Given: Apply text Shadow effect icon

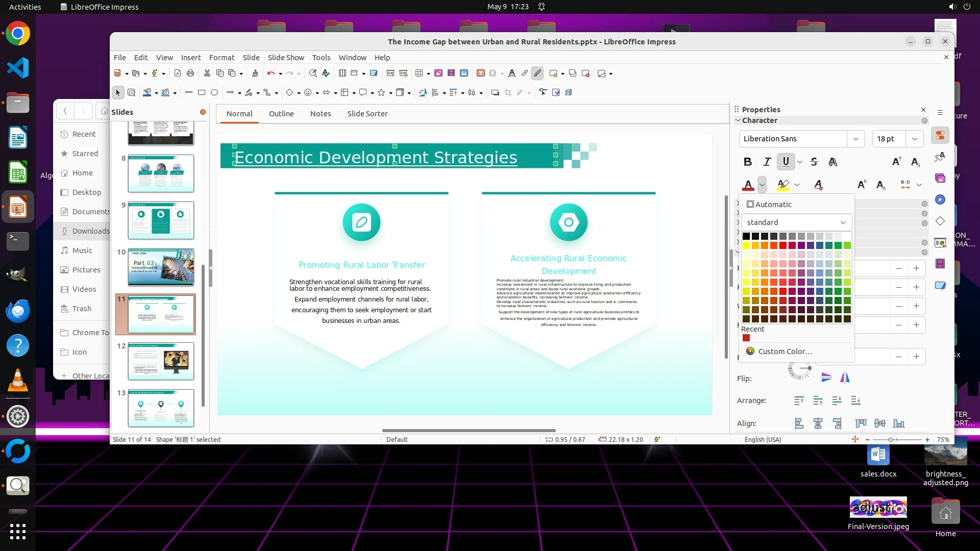Looking at the screenshot, I should (x=832, y=162).
